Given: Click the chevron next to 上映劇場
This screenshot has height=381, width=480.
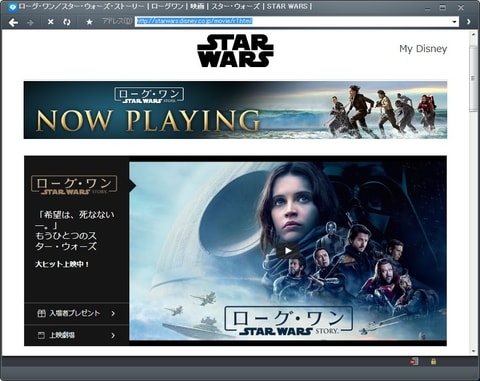Looking at the screenshot, I should 113,335.
